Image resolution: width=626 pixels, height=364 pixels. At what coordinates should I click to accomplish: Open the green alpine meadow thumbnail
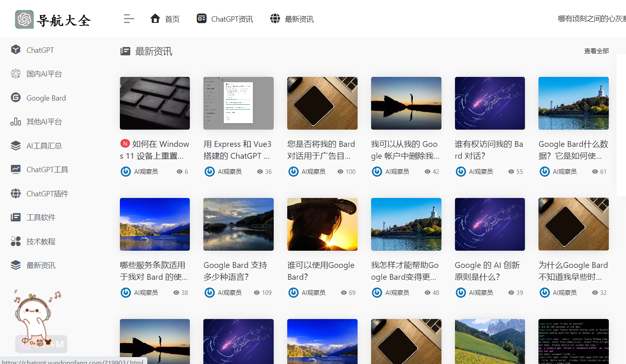coord(490,342)
